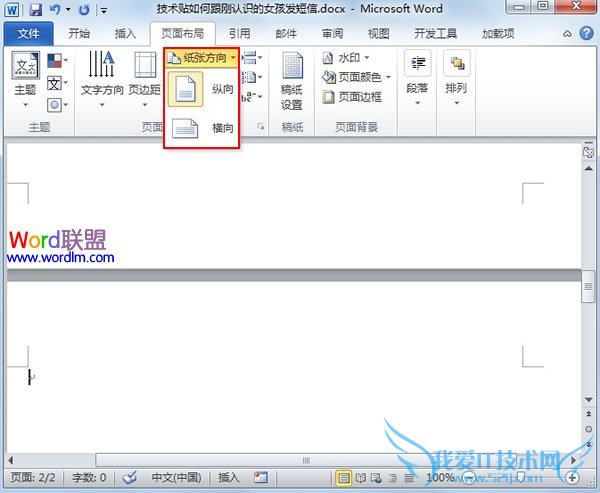Click the horizontal scrollbar thumb
600x493 pixels.
coord(306,460)
